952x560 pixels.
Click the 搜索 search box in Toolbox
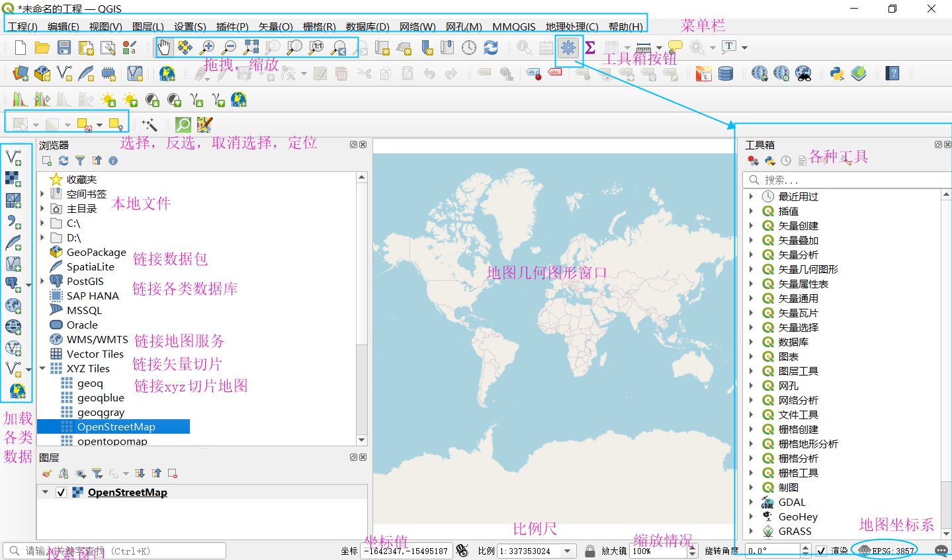(847, 179)
